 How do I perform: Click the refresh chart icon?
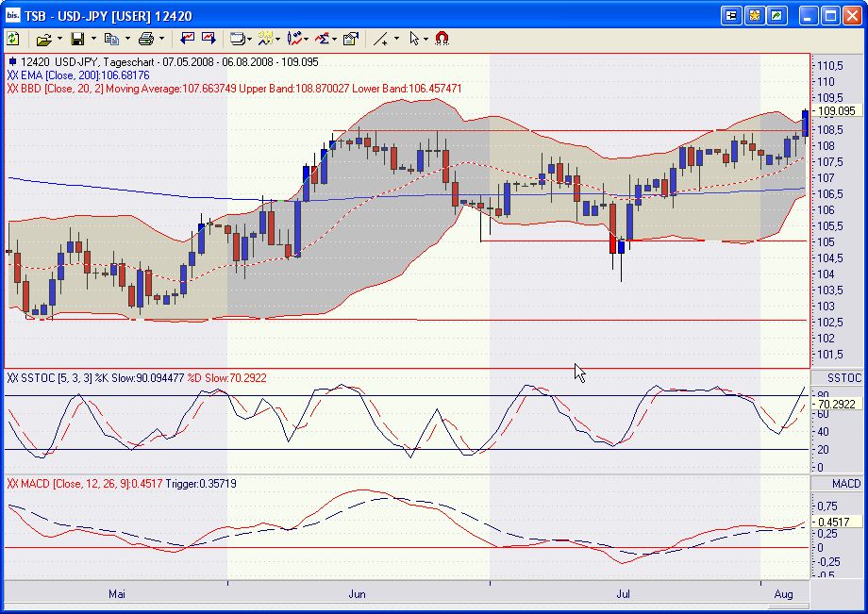click(x=13, y=39)
